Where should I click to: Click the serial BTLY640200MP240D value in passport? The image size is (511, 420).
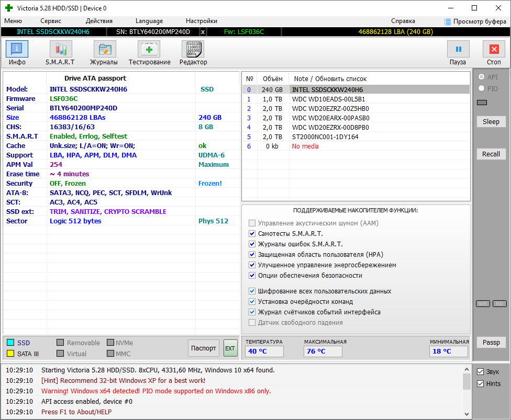(x=83, y=108)
